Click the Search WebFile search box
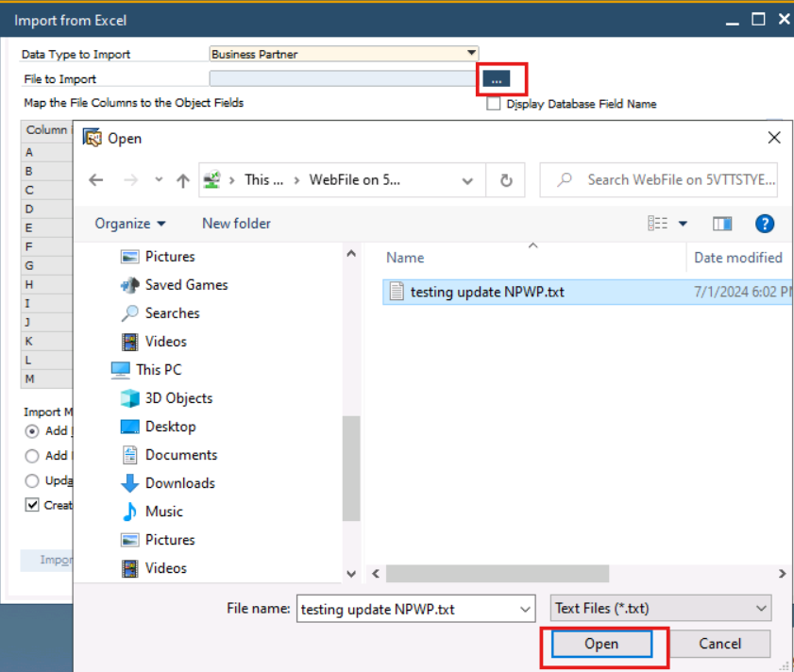This screenshot has height=672, width=794. tap(658, 179)
